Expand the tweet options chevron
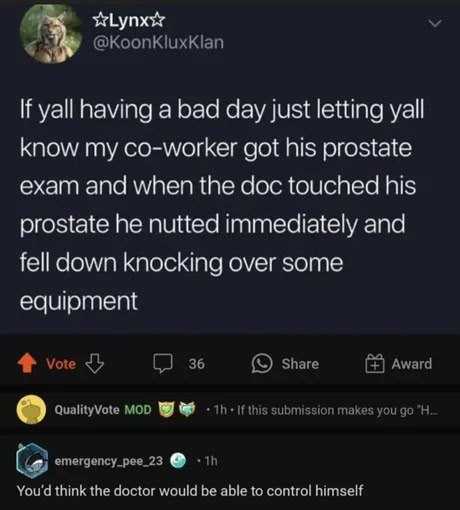The width and height of the screenshot is (460, 510). [x=435, y=24]
